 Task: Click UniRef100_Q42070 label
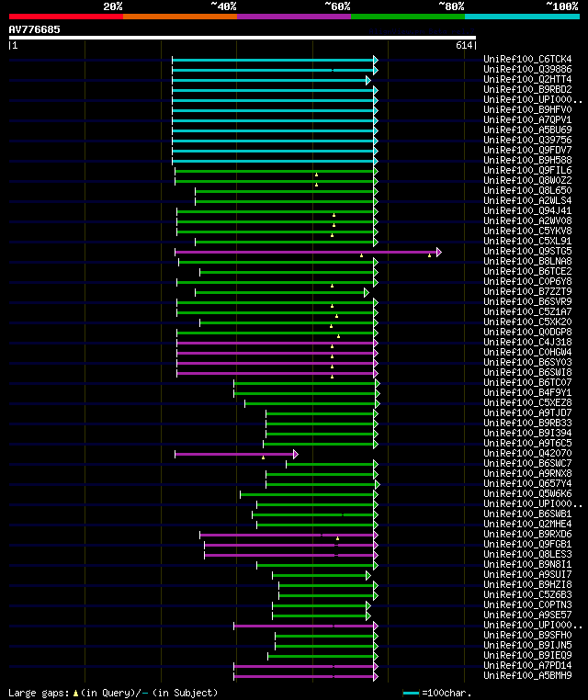coord(527,453)
